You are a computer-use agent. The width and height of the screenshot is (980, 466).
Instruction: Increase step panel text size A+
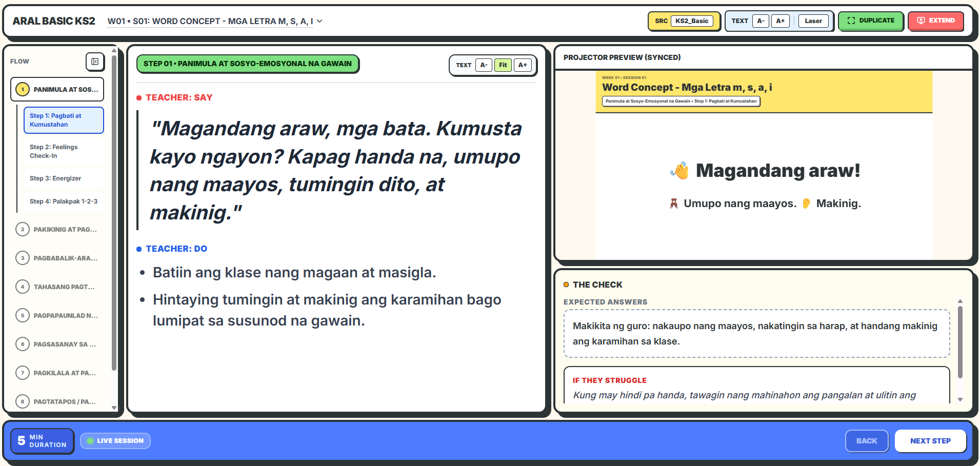tap(523, 65)
